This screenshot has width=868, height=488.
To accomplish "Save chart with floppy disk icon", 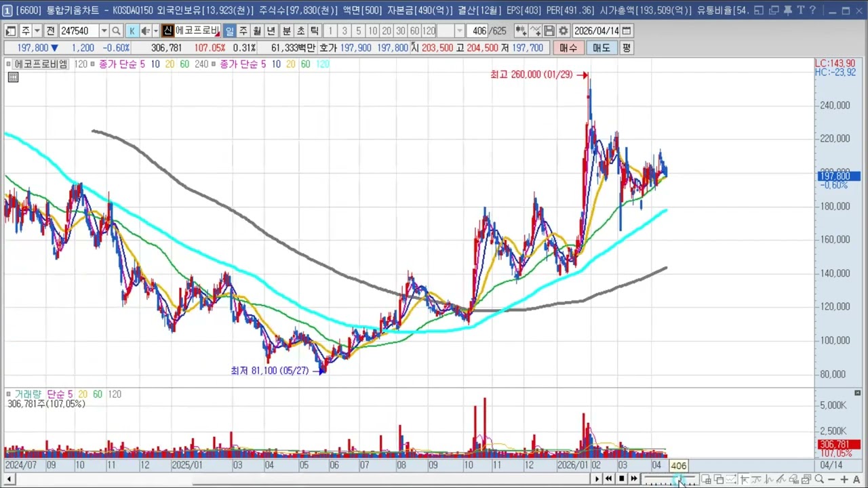I will [549, 31].
